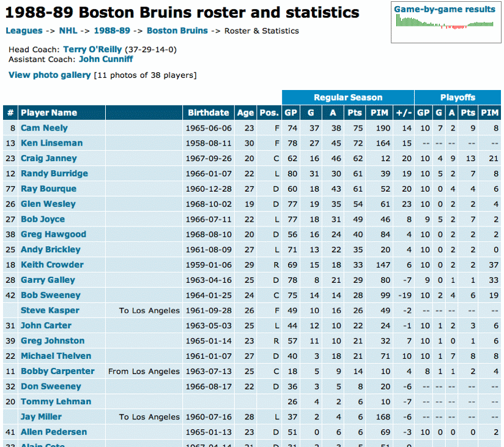Open the 1988-89 season breadcrumb link
This screenshot has width=504, height=447.
[x=112, y=31]
